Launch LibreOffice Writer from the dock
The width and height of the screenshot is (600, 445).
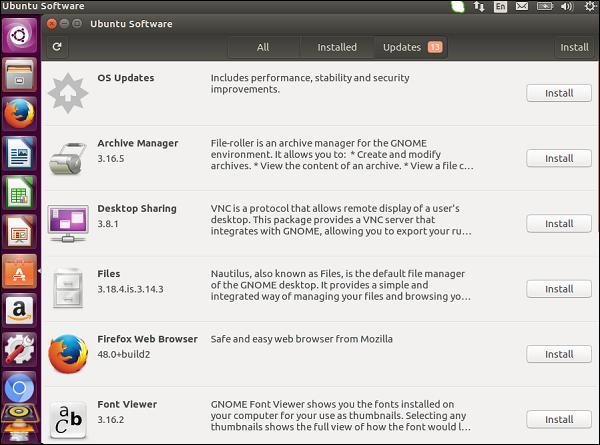(x=20, y=153)
